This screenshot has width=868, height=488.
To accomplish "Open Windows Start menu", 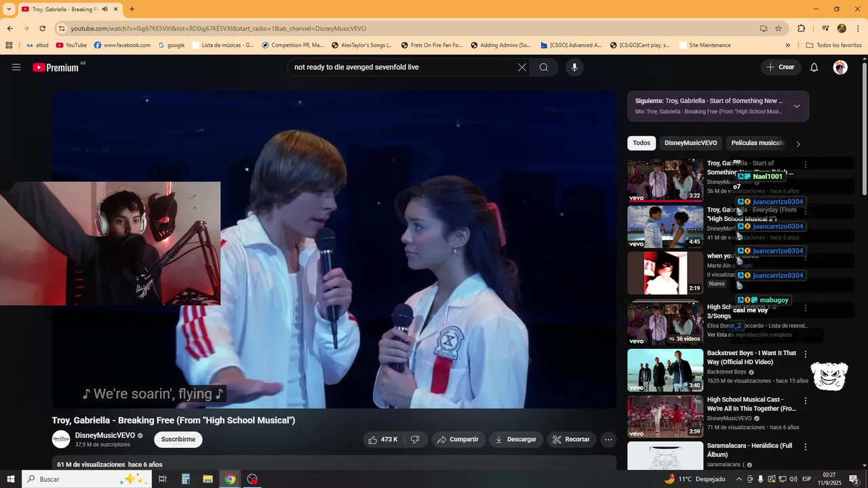I will pyautogui.click(x=11, y=479).
